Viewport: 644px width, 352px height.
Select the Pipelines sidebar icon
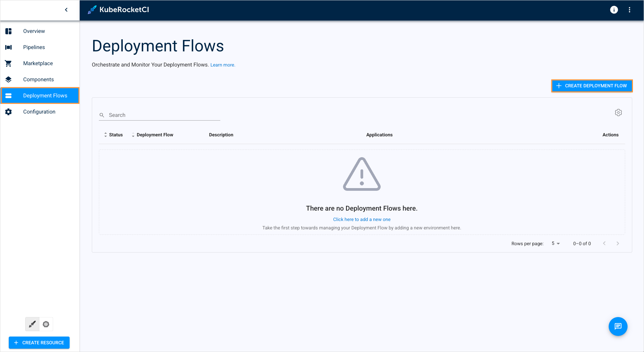[x=8, y=47]
